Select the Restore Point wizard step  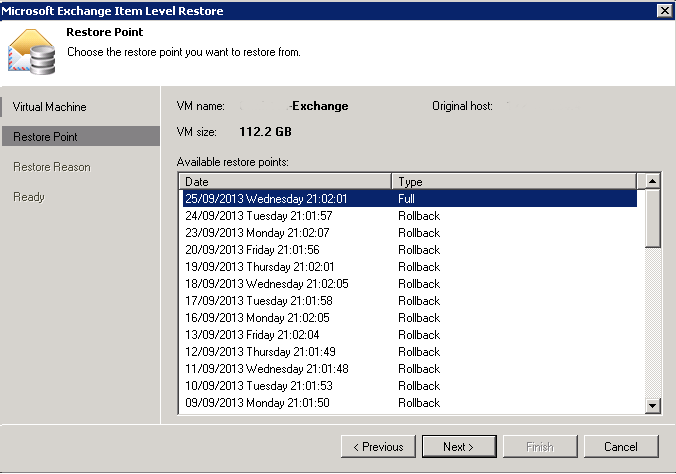pyautogui.click(x=81, y=136)
